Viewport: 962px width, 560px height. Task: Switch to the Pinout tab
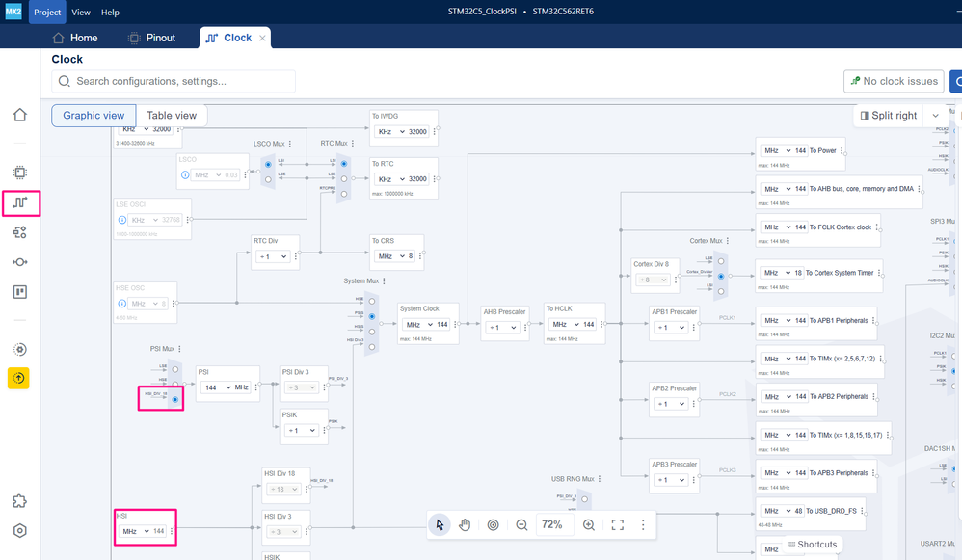click(x=151, y=38)
